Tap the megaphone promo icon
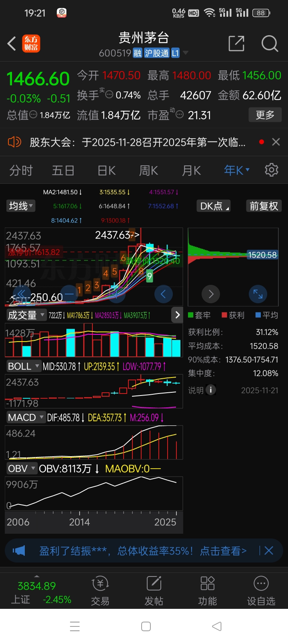The image size is (288, 644). pyautogui.click(x=19, y=551)
